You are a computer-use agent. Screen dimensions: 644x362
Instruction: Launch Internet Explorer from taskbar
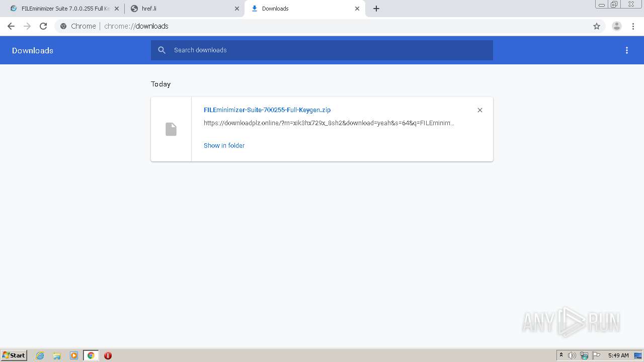click(x=40, y=355)
